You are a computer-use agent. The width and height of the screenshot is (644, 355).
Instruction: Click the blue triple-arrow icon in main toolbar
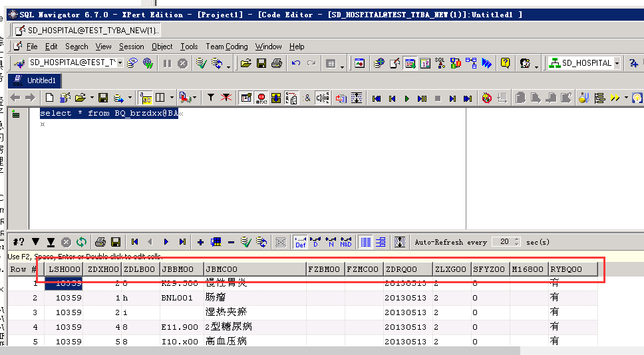tap(487, 63)
